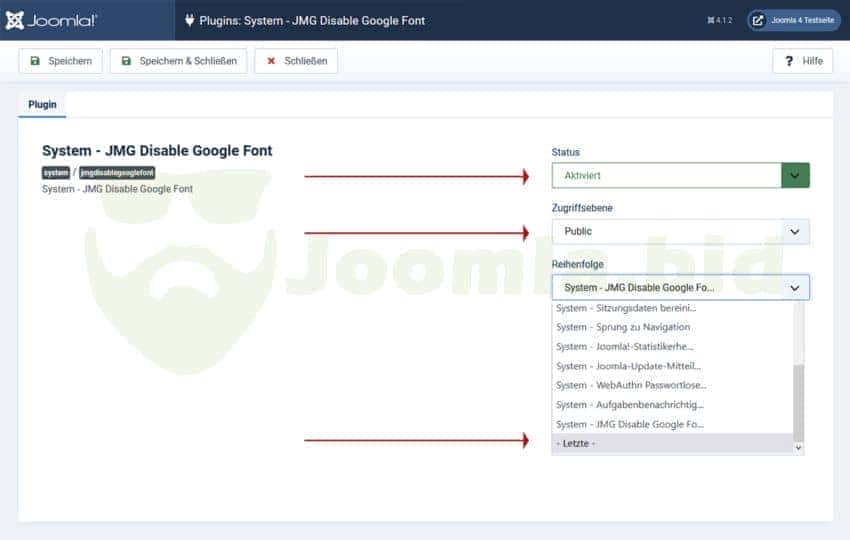This screenshot has height=540, width=850.
Task: Click the Status field label
Action: (x=565, y=152)
